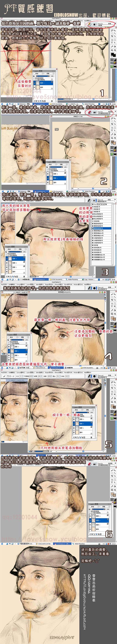The height and width of the screenshot is (644, 117).
Task: Toggle 锁定透明像素 checkbox in step 1 Layers panel
Action: pos(35,78)
